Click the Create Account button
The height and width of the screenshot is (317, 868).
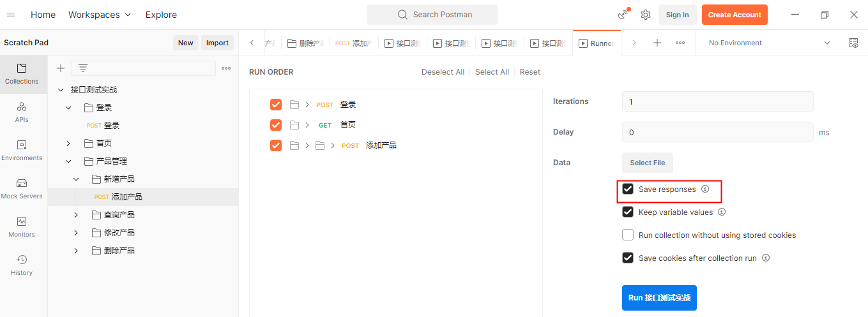click(735, 15)
